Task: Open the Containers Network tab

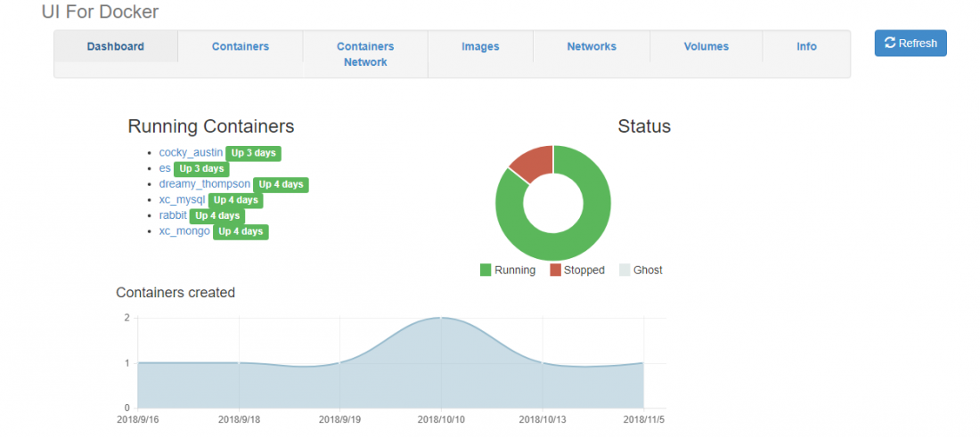Action: (365, 54)
